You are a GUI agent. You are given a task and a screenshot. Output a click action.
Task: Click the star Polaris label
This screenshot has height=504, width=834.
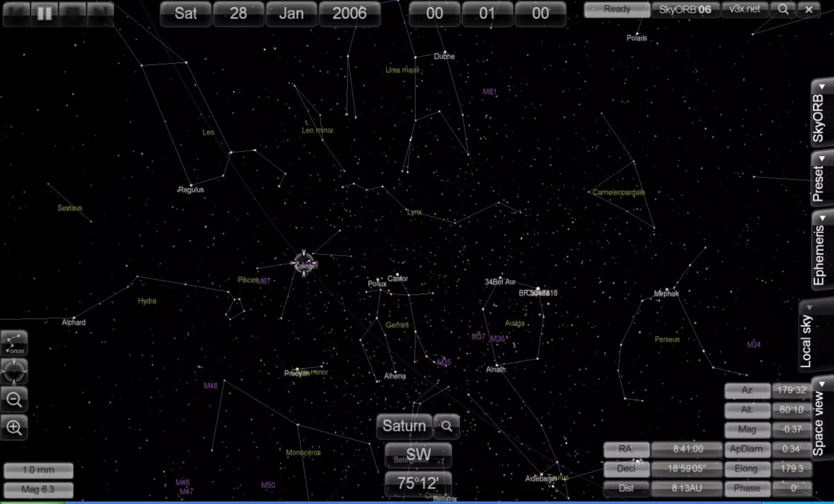[637, 38]
